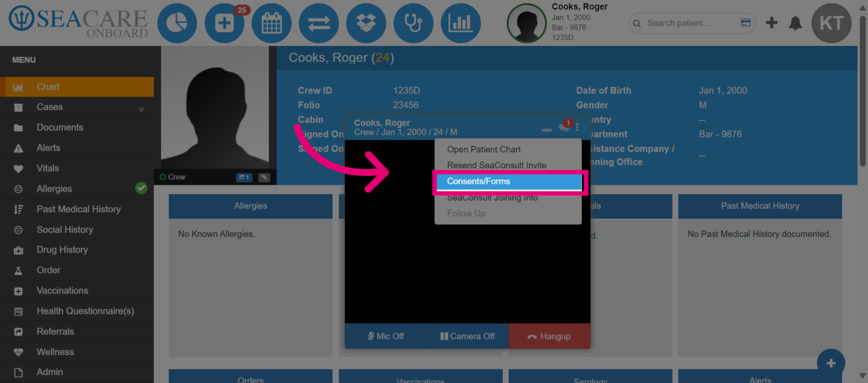Image resolution: width=868 pixels, height=383 pixels.
Task: Open Alerts in the sidebar
Action: [77, 148]
